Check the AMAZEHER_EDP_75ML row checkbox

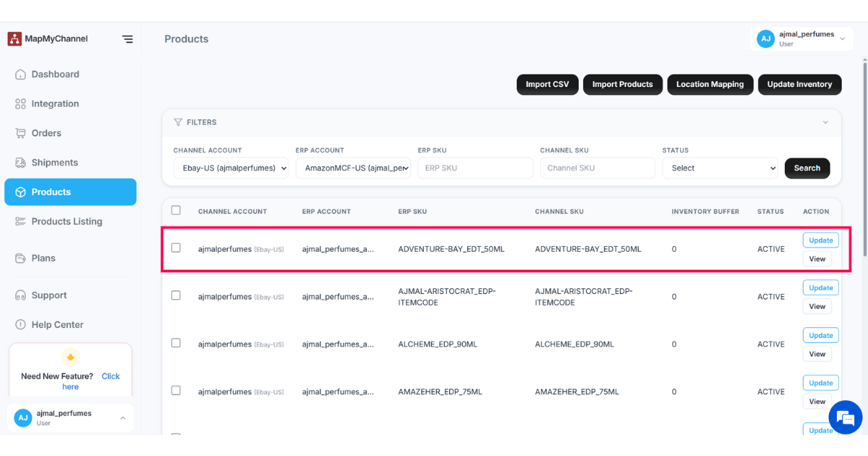[x=176, y=391]
